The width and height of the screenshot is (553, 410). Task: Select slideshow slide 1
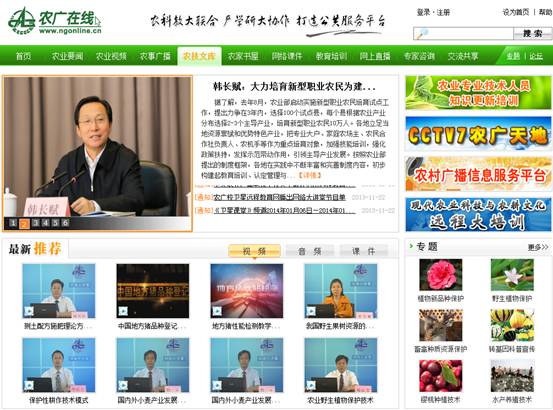[x=13, y=223]
